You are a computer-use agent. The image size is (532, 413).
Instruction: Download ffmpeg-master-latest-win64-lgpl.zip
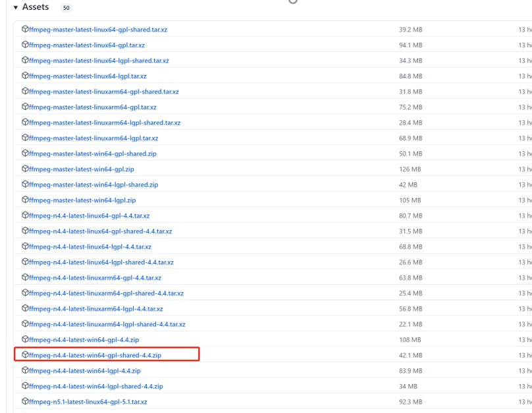(x=82, y=200)
